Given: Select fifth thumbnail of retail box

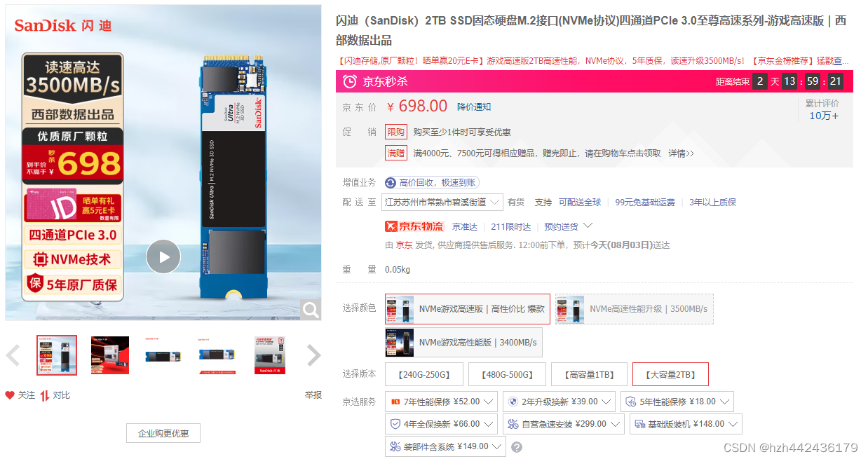Looking at the screenshot, I should point(270,355).
